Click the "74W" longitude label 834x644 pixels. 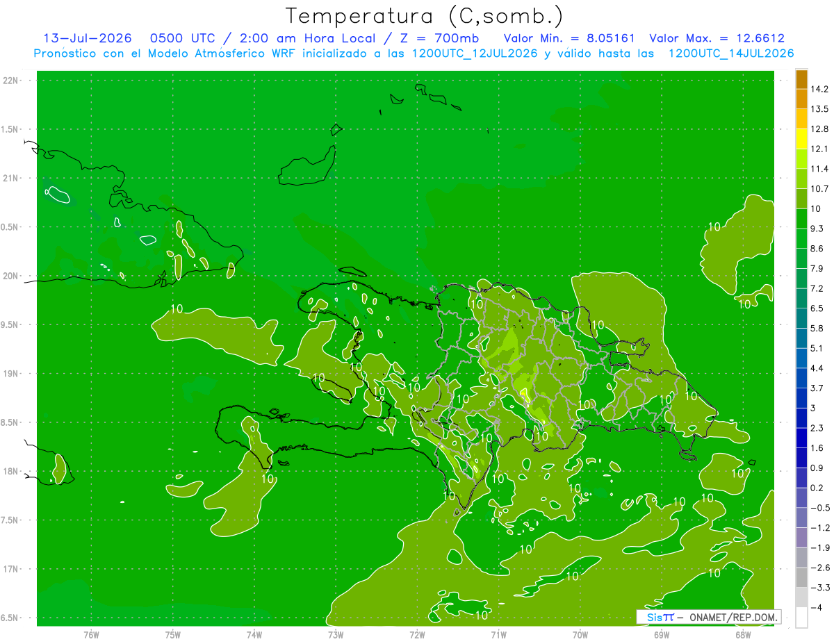click(x=254, y=634)
